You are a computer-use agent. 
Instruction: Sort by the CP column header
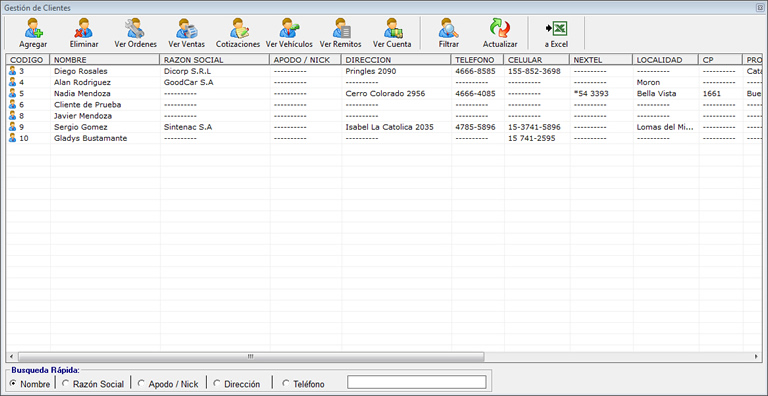click(720, 60)
